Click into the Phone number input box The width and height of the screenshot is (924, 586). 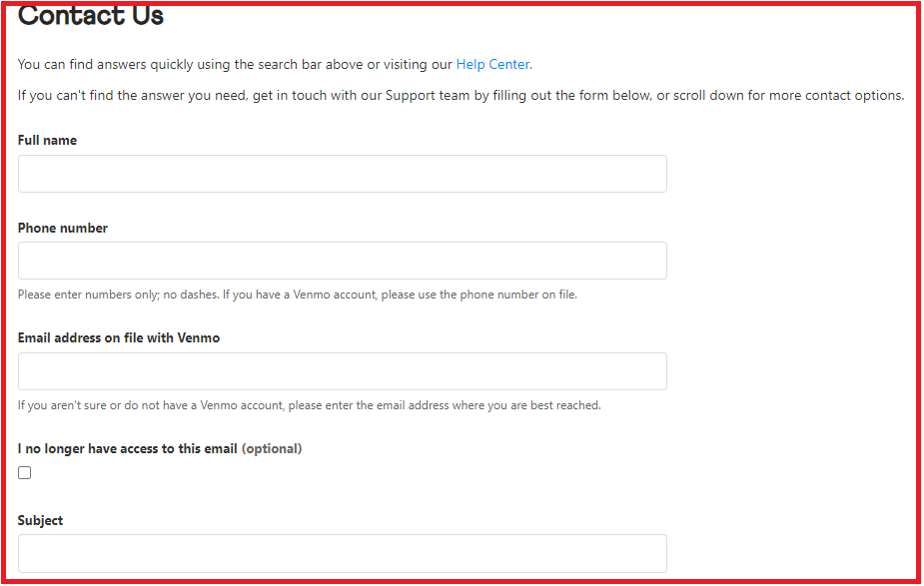343,261
